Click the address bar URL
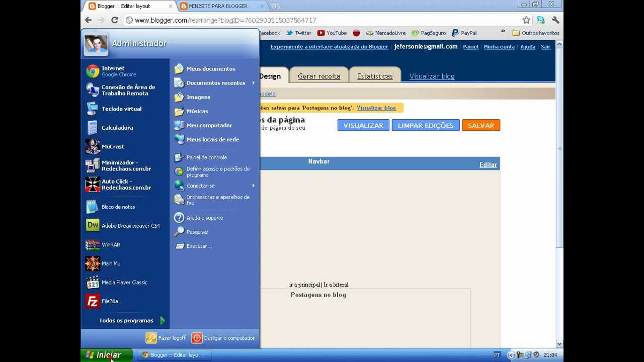The height and width of the screenshot is (362, 644). pos(225,20)
